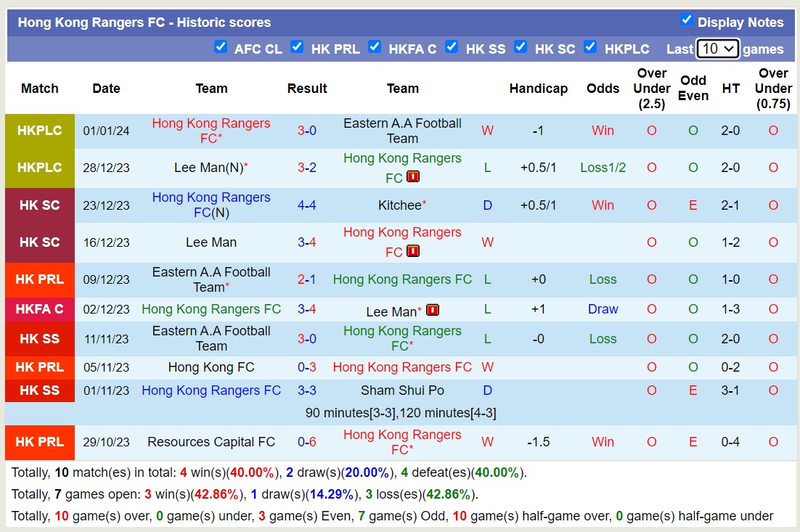Click Draw odds in 02/12/23 row
This screenshot has height=532, width=800.
[603, 309]
